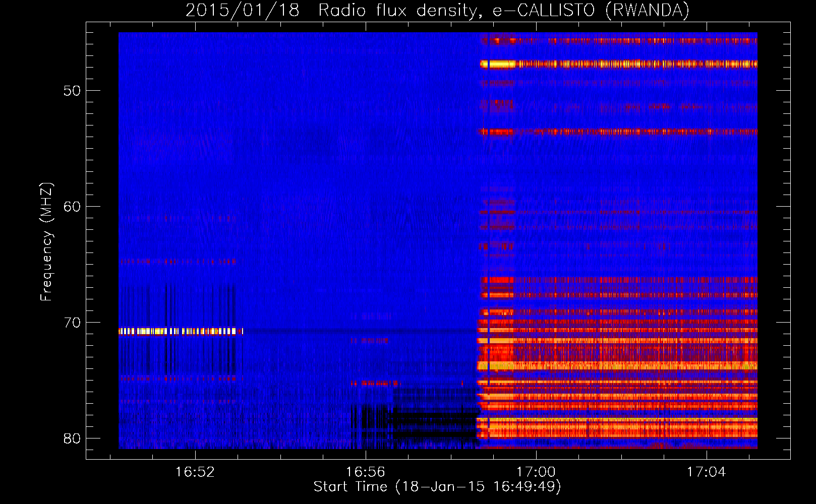Viewport: 816px width, 504px height.
Task: Click the '50' frequency tick label
Action: tap(72, 91)
